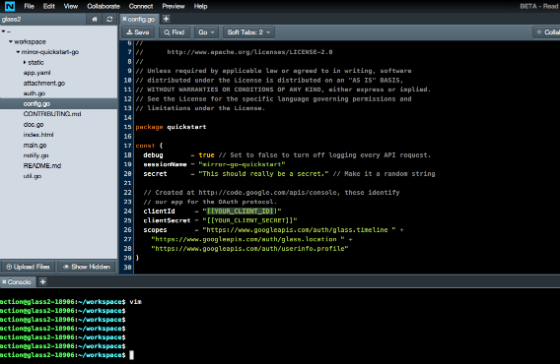Open main.go in the file tree
This screenshot has height=364, width=560.
(x=35, y=145)
